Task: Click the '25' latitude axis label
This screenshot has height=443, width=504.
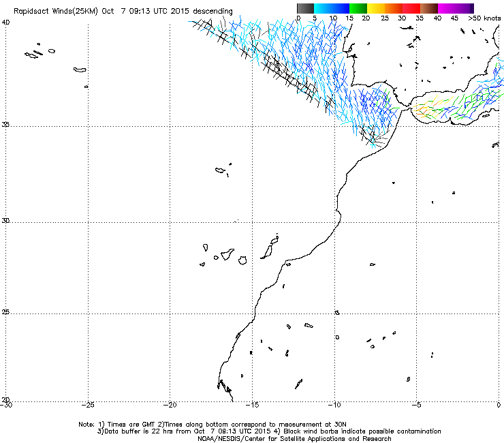Action: click(5, 312)
